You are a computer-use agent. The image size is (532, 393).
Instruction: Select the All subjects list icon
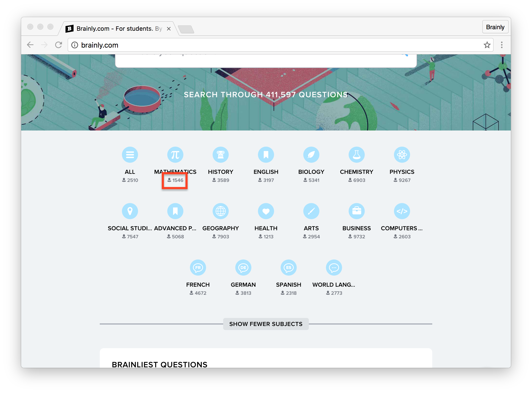(x=130, y=155)
